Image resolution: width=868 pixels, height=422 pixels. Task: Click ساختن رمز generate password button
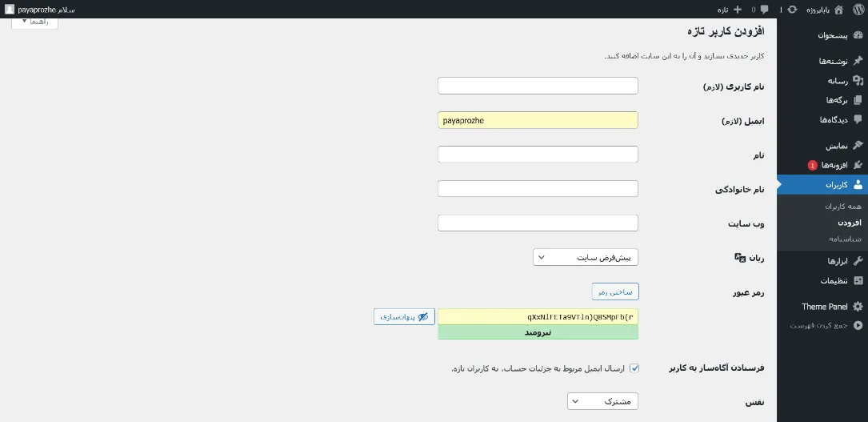click(x=615, y=291)
